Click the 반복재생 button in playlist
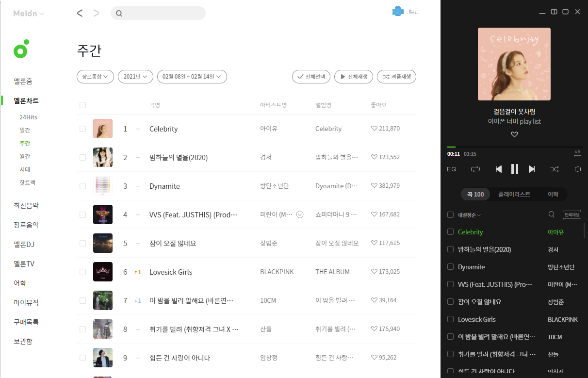The image size is (588, 378). point(572,214)
